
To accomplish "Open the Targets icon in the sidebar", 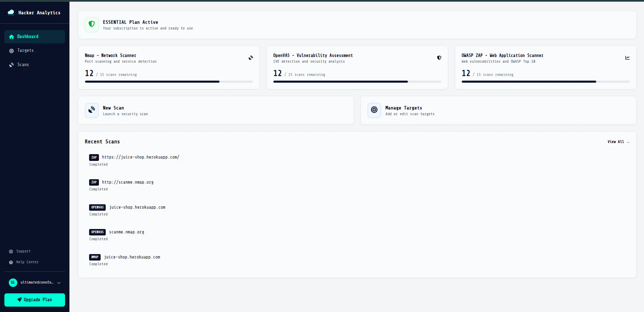I will (x=12, y=50).
